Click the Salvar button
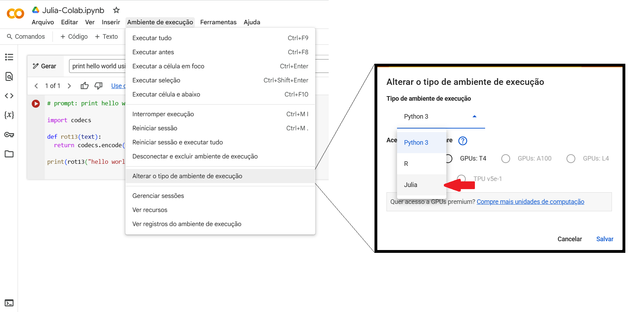 605,239
